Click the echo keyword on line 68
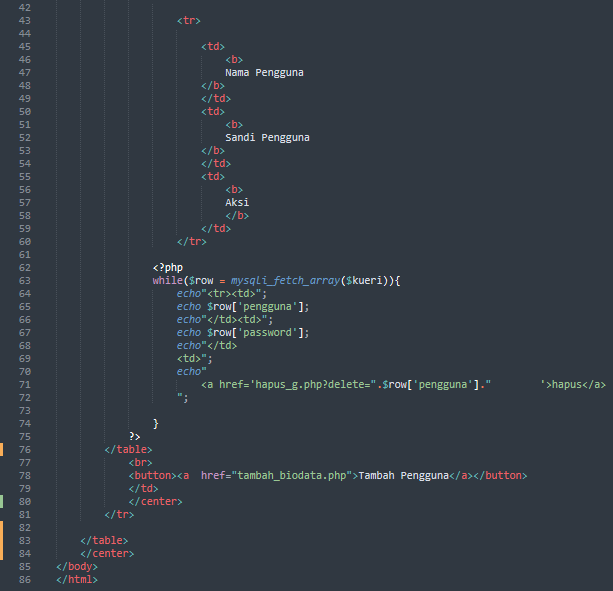This screenshot has width=613, height=591. (189, 346)
